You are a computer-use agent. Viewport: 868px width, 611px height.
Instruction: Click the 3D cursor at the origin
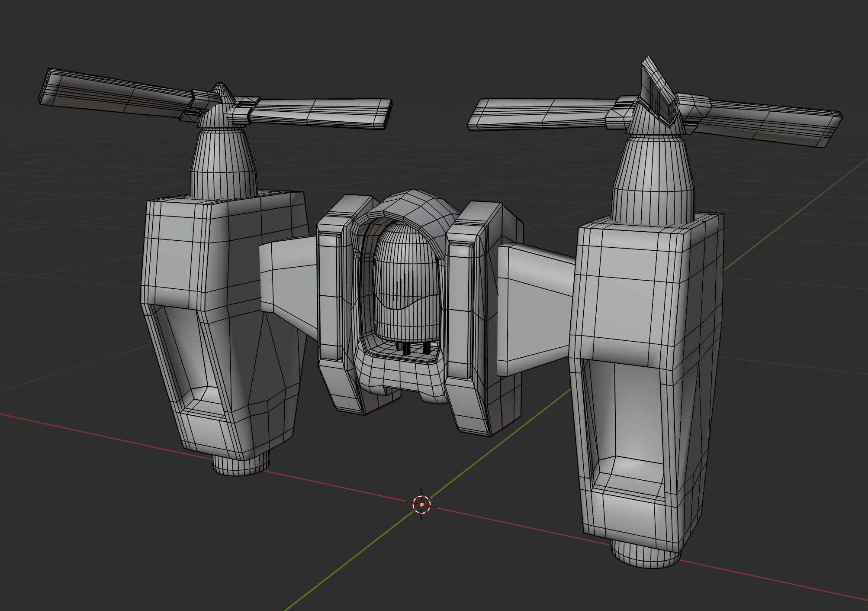coord(421,504)
